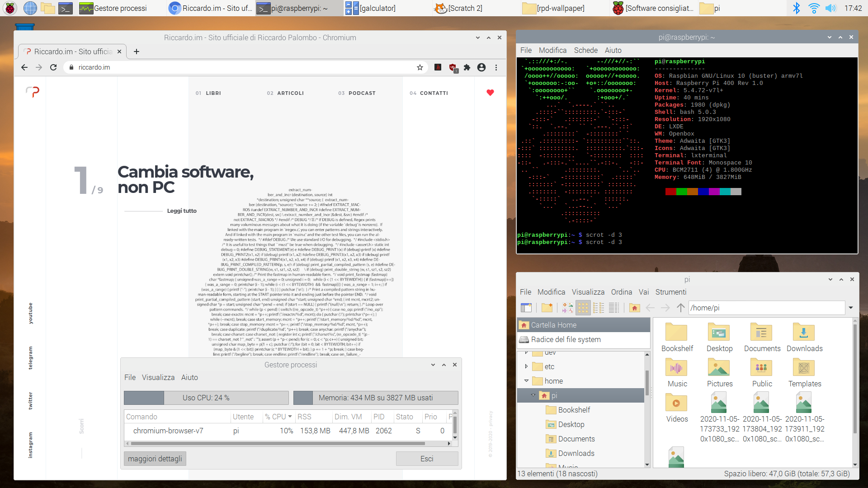Go up to the parent folder

tap(680, 308)
